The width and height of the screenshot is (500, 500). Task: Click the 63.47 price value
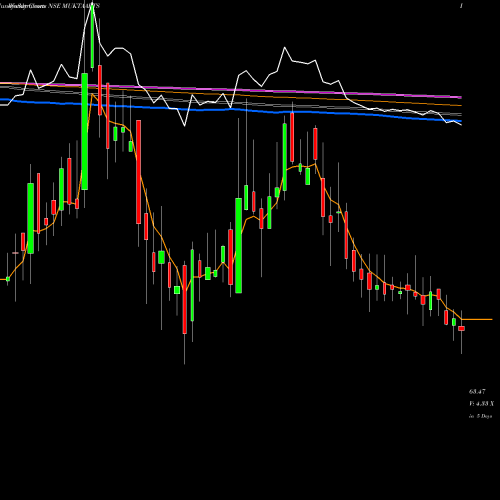pos(477,391)
